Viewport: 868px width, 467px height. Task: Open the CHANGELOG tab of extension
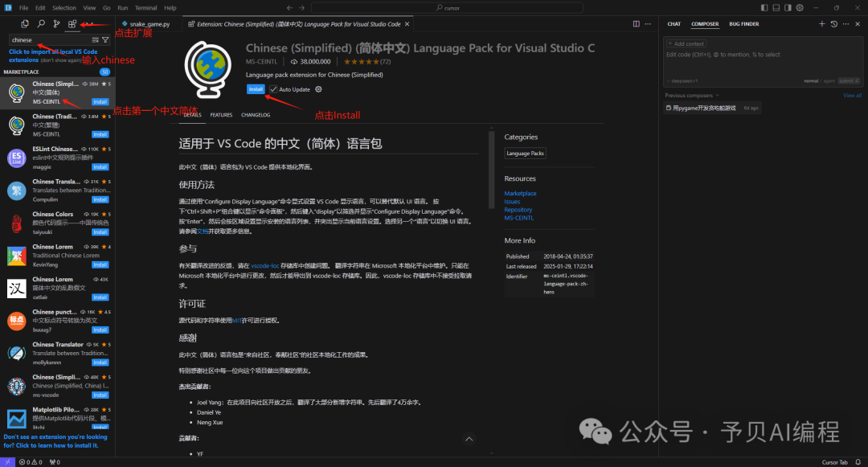(x=256, y=115)
